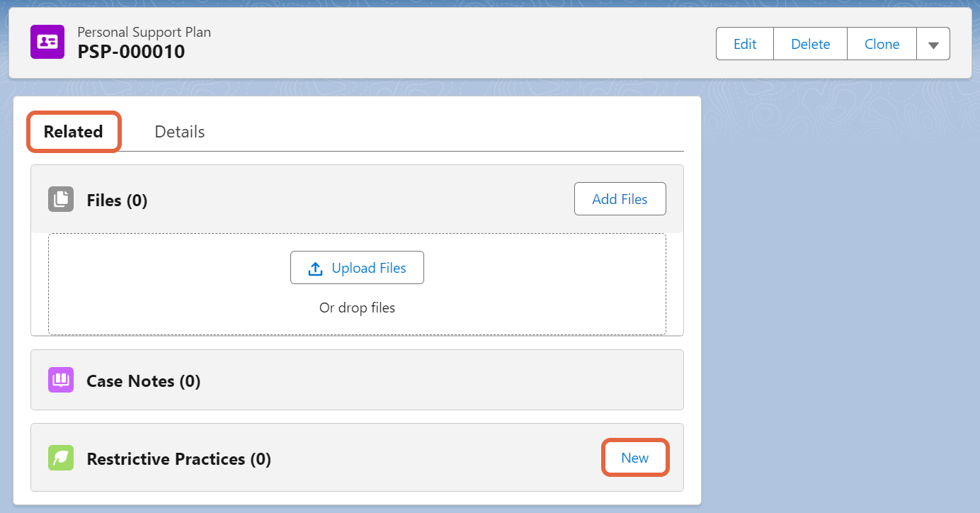Clone the PSP-000010 record
The image size is (980, 513).
point(881,43)
